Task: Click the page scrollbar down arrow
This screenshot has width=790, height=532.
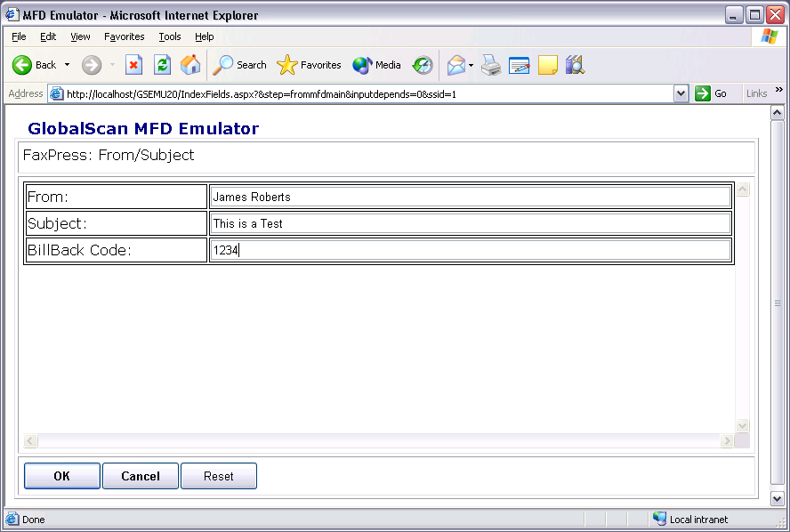Action: tap(777, 499)
